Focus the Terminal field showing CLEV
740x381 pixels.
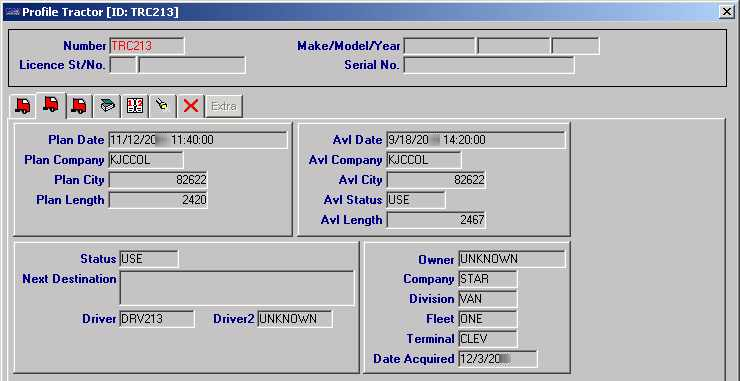coord(488,339)
